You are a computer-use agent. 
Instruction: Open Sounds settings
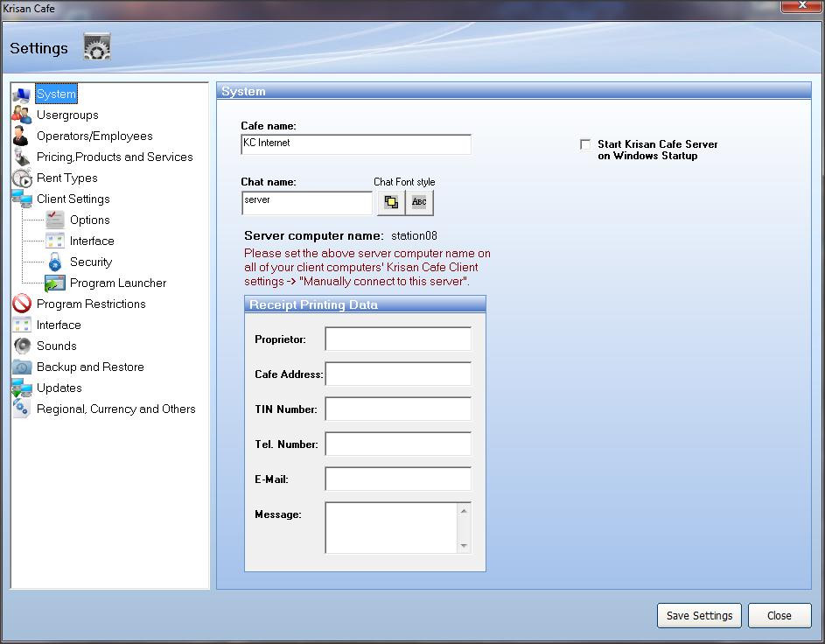pyautogui.click(x=57, y=346)
